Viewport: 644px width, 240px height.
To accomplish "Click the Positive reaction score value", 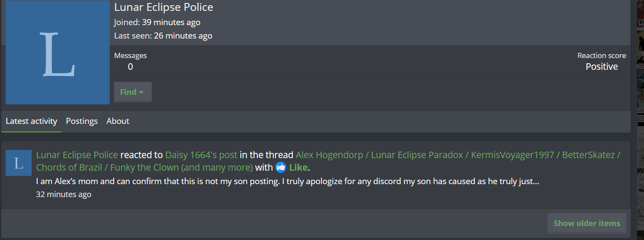I will click(602, 67).
